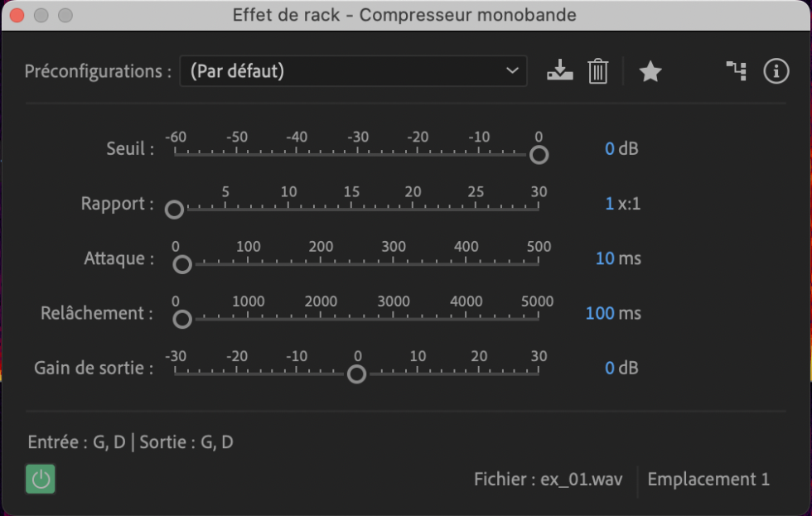812x516 pixels.
Task: Edit the Relâchement 100 ms value
Action: (x=600, y=313)
